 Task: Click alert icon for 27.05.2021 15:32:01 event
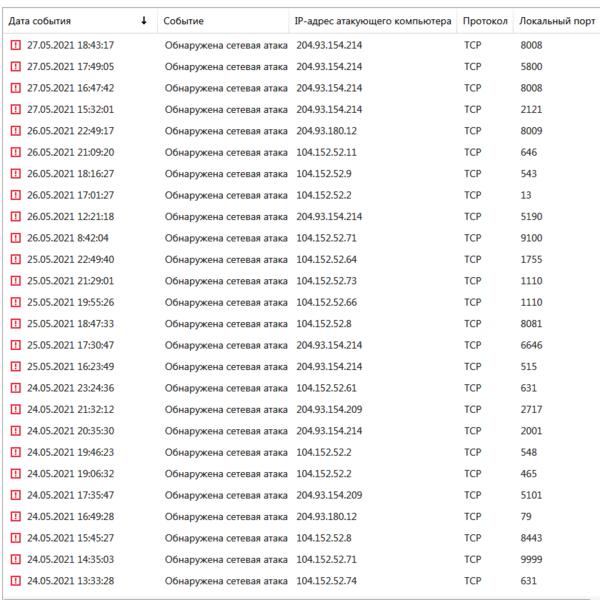point(15,109)
